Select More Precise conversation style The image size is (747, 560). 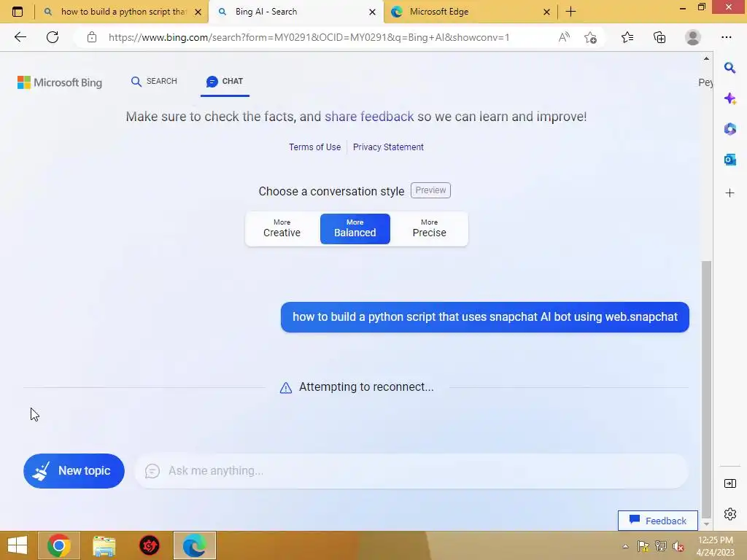click(x=429, y=228)
